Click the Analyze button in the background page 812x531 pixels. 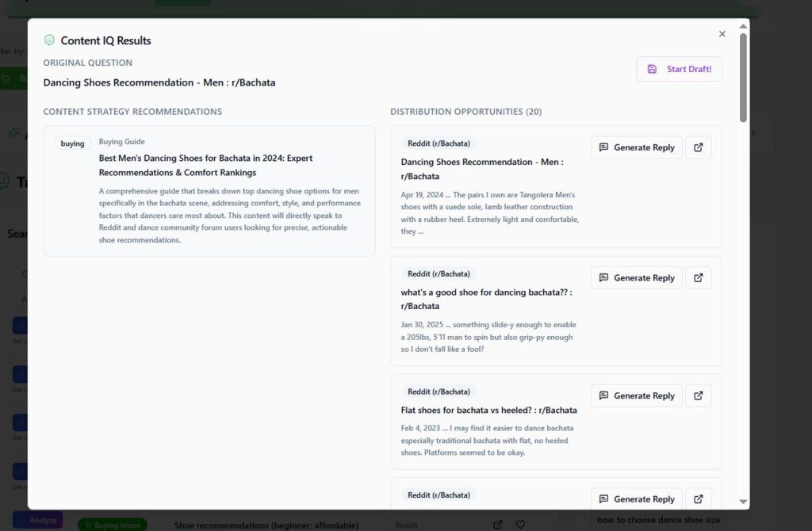click(x=38, y=520)
